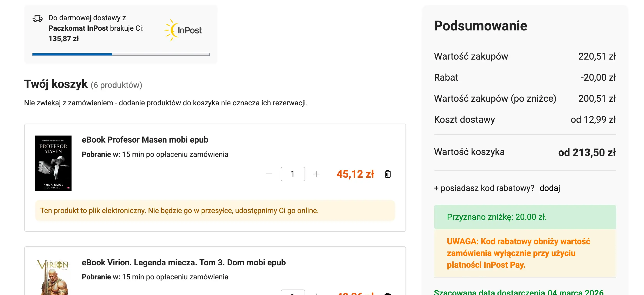Remove eBook Profesor Masen using the trash icon
This screenshot has width=644, height=295.
pos(387,174)
